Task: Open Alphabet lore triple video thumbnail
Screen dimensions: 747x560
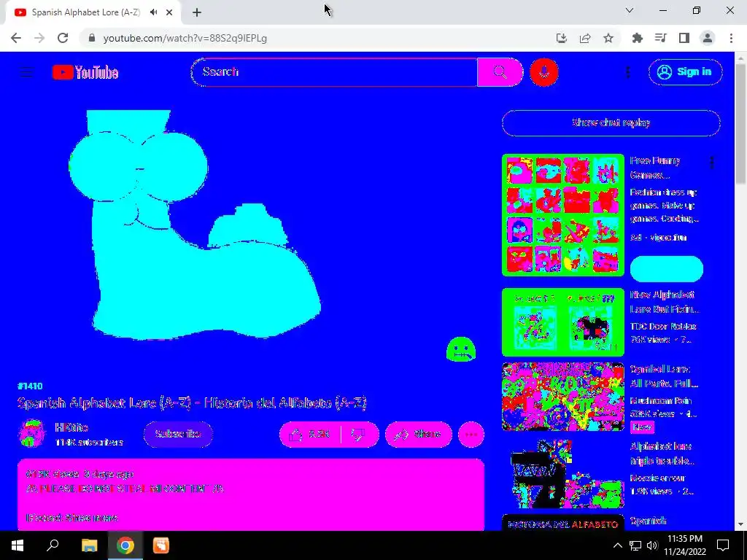Action: tap(562, 473)
